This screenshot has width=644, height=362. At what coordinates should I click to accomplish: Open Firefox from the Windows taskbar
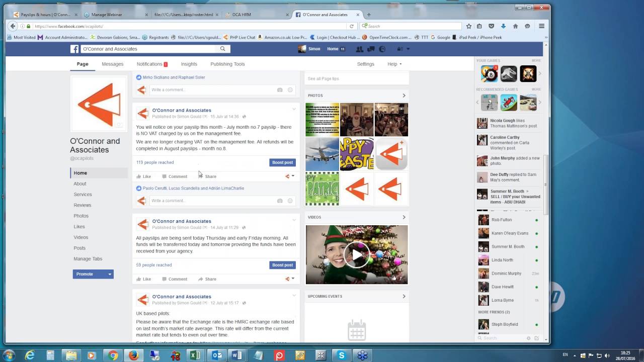tap(133, 355)
